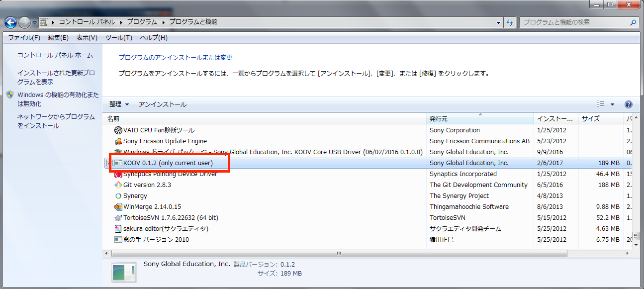Select the "Sony Ericsson Update Engine" entry
The image size is (644, 289).
point(165,141)
